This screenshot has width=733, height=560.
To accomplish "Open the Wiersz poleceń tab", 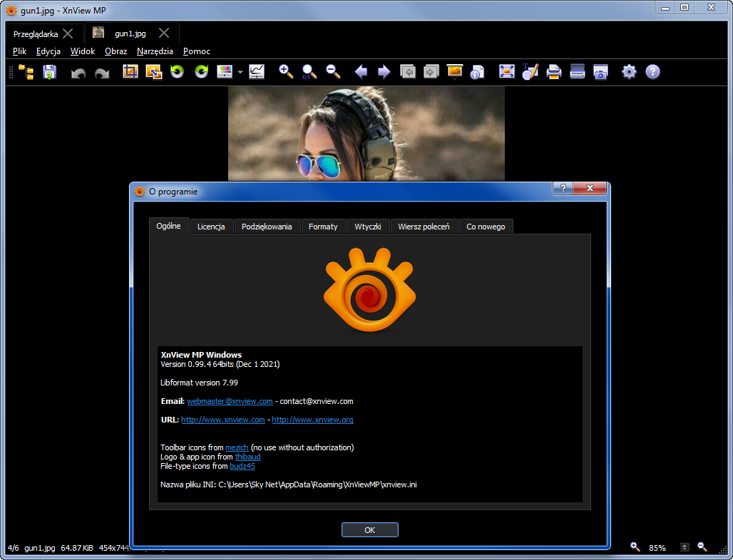I will pos(424,227).
